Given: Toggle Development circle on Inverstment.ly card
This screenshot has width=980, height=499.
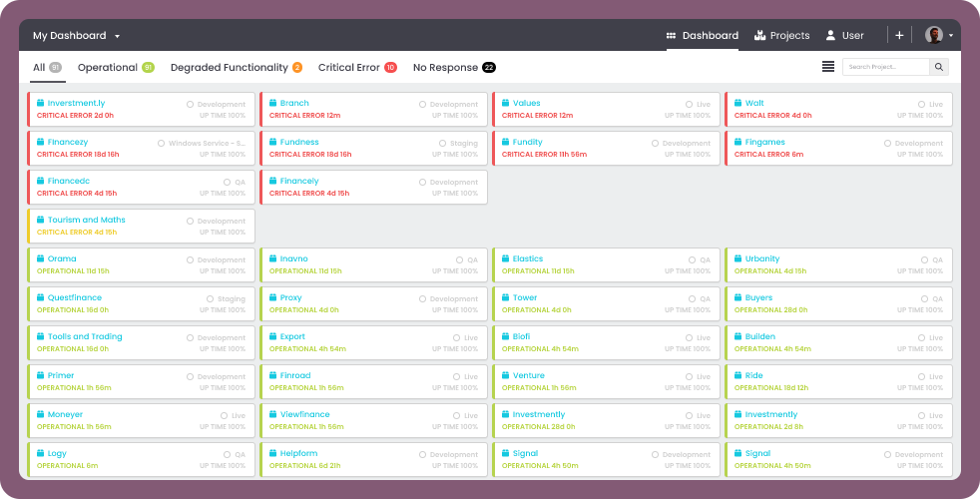Looking at the screenshot, I should coord(190,105).
